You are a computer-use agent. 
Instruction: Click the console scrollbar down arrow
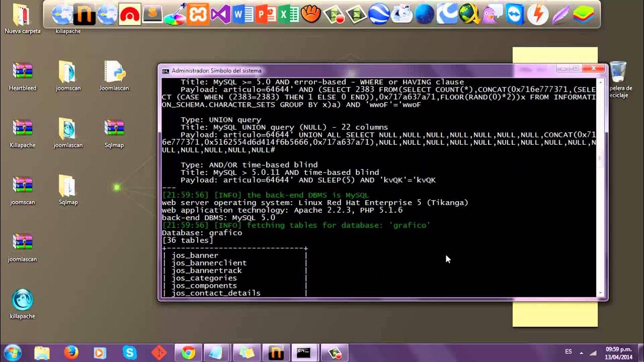(600, 294)
